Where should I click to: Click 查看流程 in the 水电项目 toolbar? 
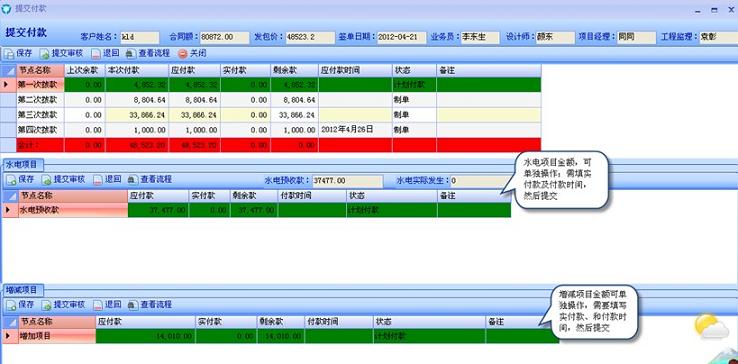[x=149, y=179]
